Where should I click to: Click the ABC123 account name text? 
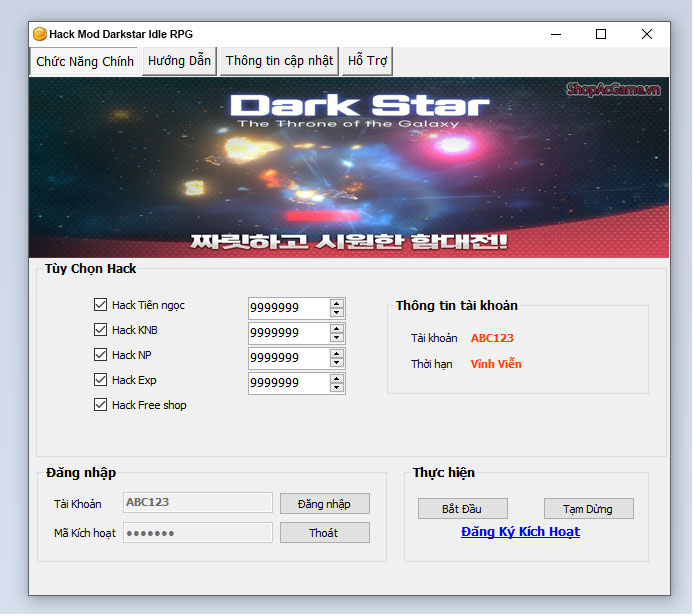(x=492, y=338)
